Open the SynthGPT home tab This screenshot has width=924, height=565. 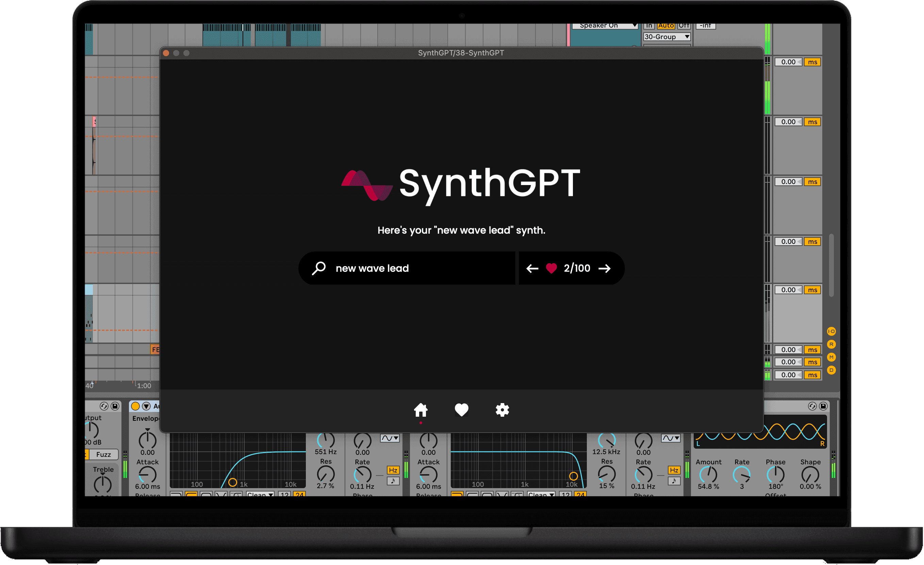click(421, 410)
